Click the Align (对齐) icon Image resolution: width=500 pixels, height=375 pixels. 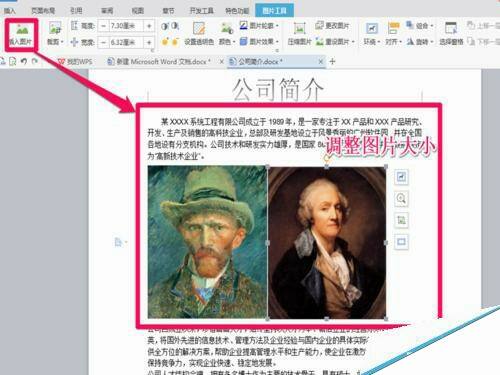coord(394,28)
